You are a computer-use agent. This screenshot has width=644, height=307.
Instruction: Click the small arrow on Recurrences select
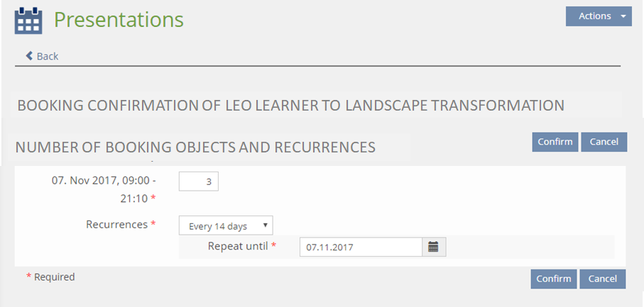pyautogui.click(x=265, y=226)
